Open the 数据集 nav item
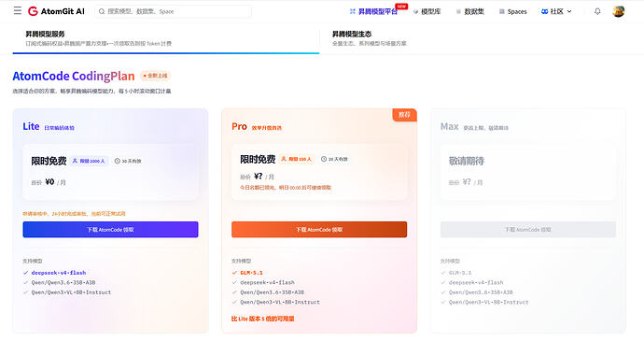The image size is (644, 341). pos(474,11)
